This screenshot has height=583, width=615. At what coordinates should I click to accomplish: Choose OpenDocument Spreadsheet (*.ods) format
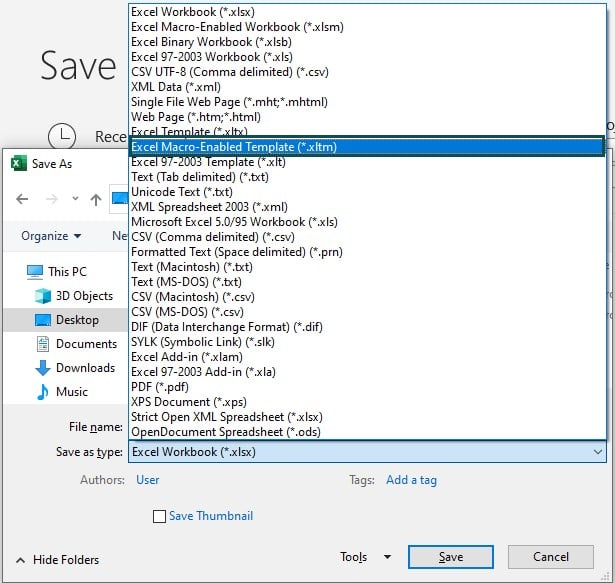pos(367,432)
